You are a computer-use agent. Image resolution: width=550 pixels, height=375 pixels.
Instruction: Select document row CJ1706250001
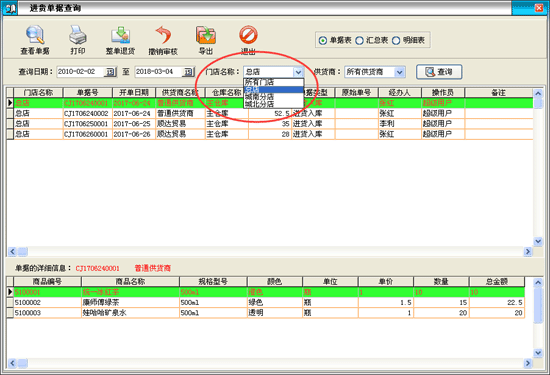[x=270, y=124]
